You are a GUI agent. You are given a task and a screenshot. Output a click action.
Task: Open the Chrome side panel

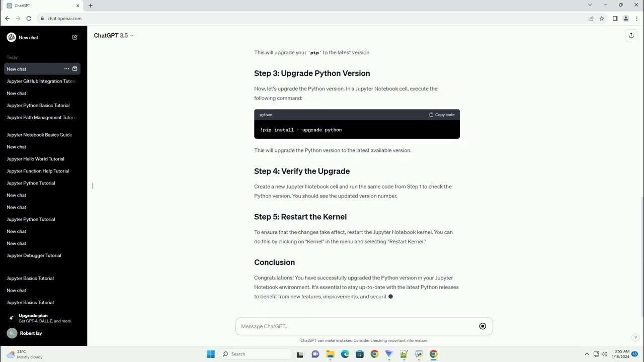[x=615, y=19]
